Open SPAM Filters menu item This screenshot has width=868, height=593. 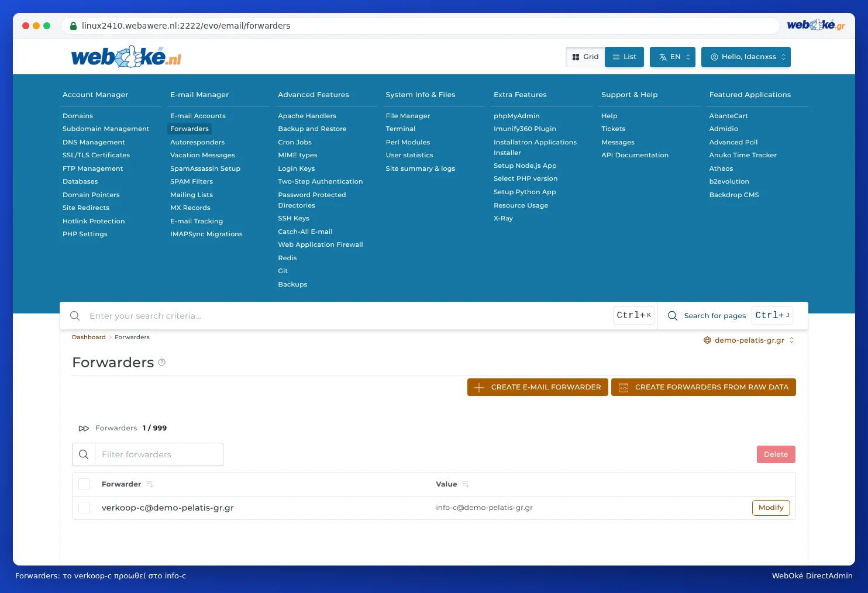coord(191,181)
